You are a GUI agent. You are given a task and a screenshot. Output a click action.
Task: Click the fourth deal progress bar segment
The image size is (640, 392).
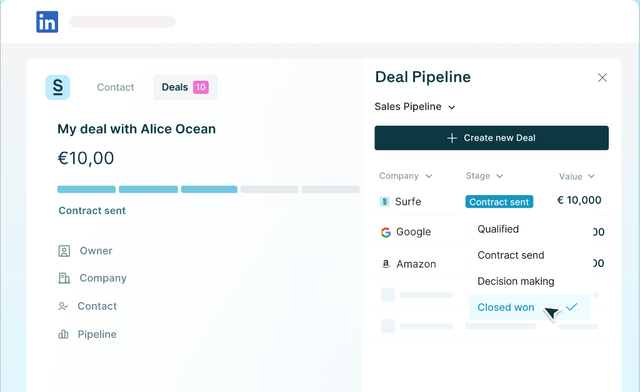pos(269,189)
